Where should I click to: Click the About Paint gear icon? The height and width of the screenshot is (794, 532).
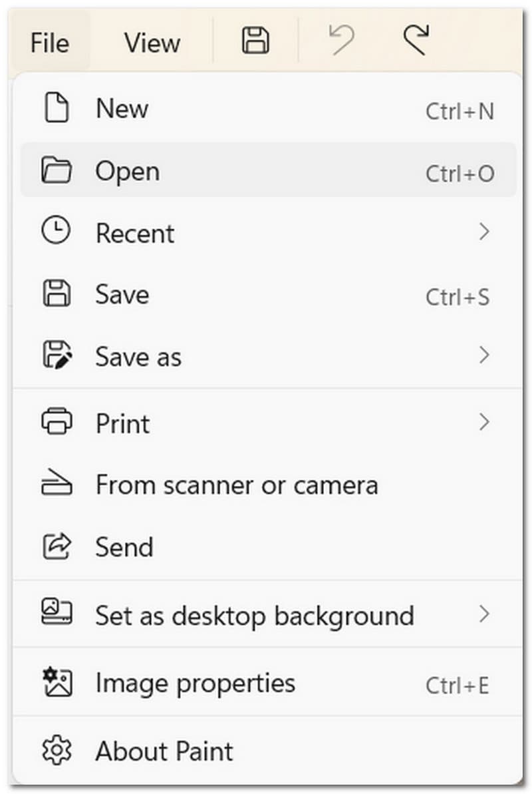pos(57,751)
